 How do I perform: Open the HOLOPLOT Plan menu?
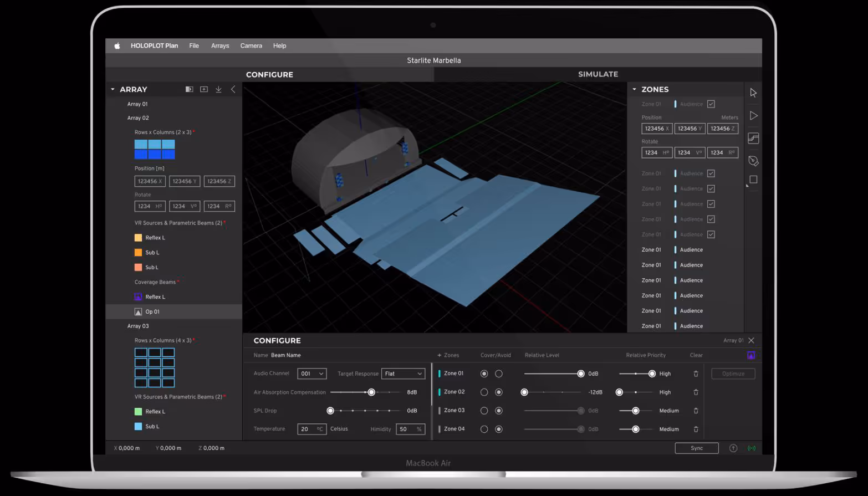(x=154, y=46)
